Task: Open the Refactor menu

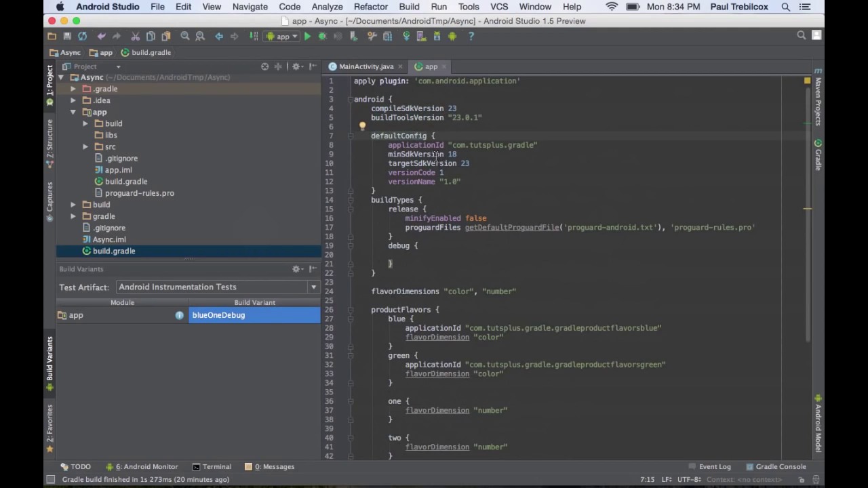Action: tap(370, 7)
